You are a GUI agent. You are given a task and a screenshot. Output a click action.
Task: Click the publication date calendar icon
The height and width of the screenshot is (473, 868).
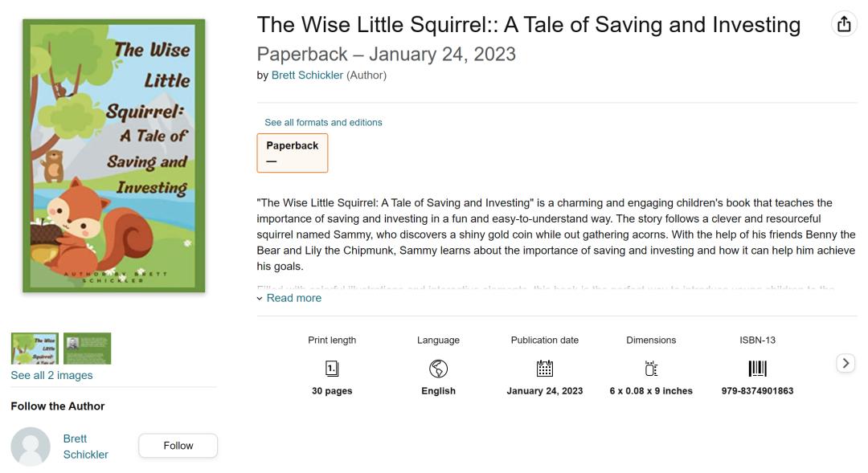pyautogui.click(x=545, y=369)
